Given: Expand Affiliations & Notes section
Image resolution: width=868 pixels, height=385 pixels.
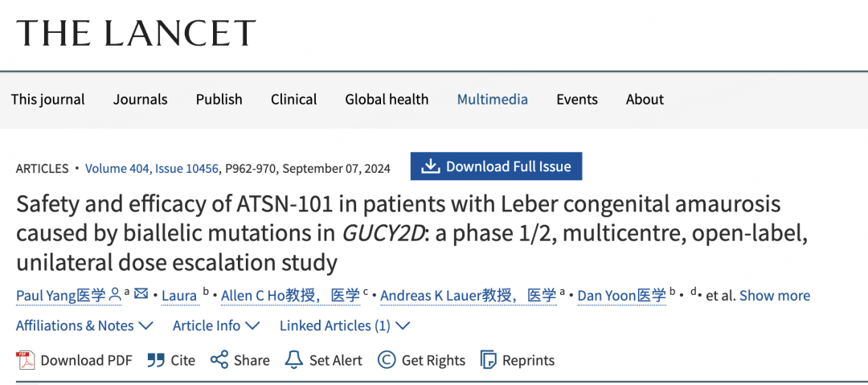Looking at the screenshot, I should (x=84, y=326).
